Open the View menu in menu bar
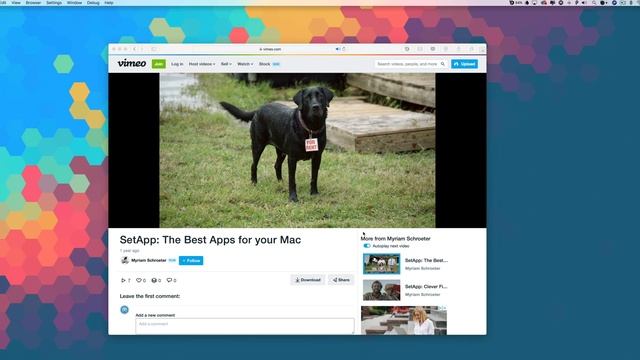640x360 pixels. (16, 2)
